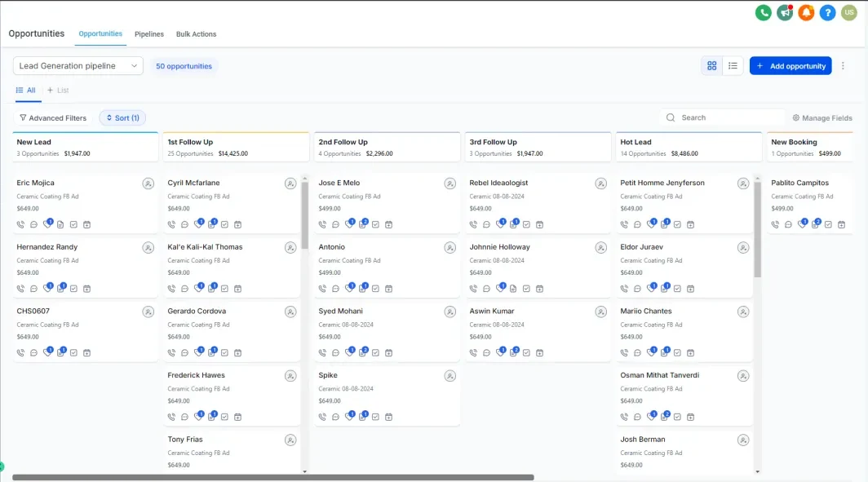Expand the Lead Generation pipeline dropdown
Screen dimensions: 868x482
pyautogui.click(x=78, y=66)
